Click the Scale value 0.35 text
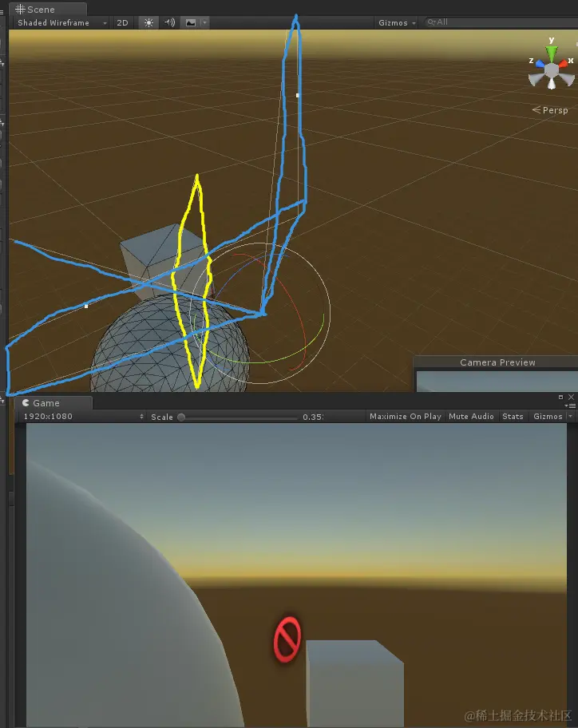This screenshot has width=578, height=728. [312, 417]
